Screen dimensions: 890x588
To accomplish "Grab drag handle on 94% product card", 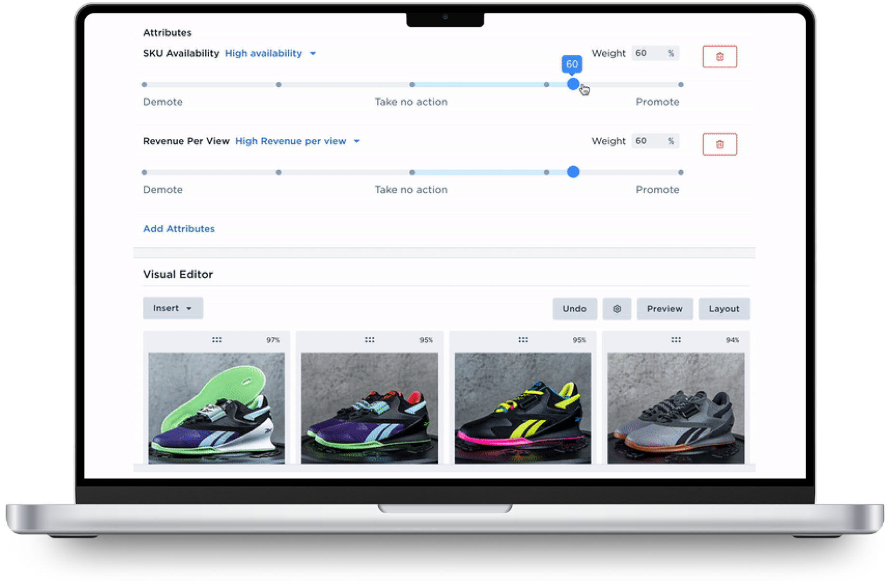I will (x=675, y=340).
